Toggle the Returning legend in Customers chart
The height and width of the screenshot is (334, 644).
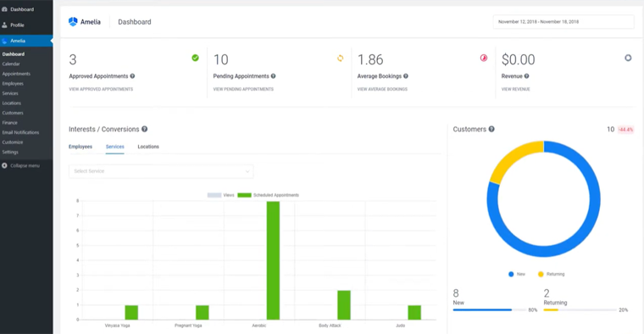[x=551, y=274]
